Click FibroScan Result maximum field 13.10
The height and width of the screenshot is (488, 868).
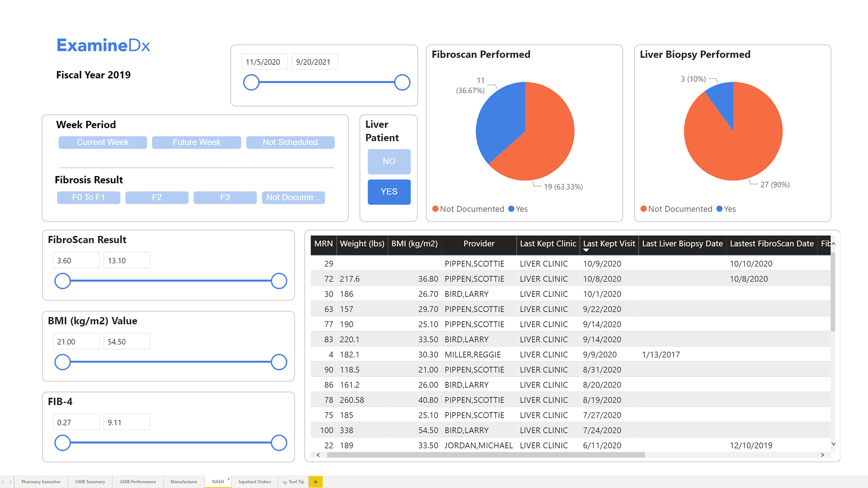(127, 261)
